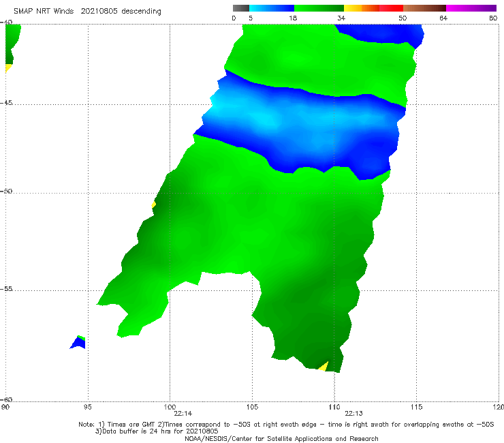Click the longitude label "105"
504x443 pixels.
click(252, 408)
